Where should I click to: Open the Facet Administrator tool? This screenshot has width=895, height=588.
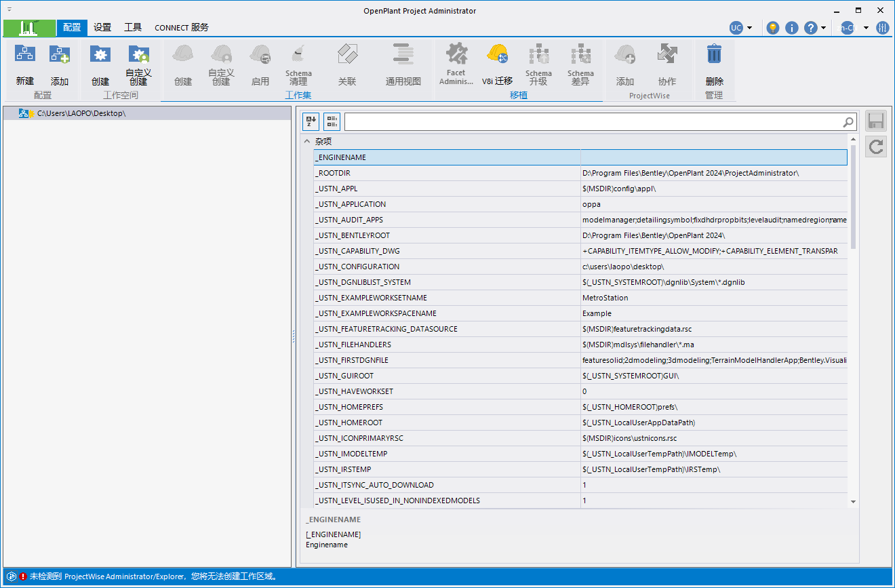click(x=456, y=64)
